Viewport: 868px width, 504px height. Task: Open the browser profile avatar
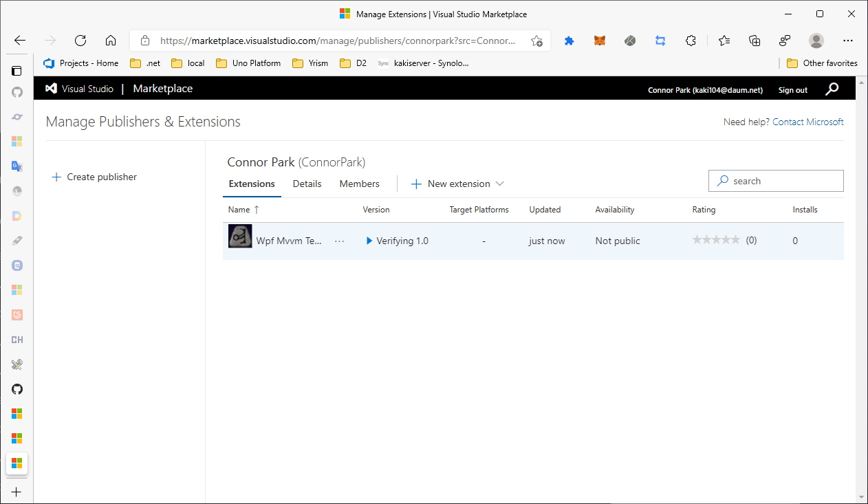click(816, 41)
